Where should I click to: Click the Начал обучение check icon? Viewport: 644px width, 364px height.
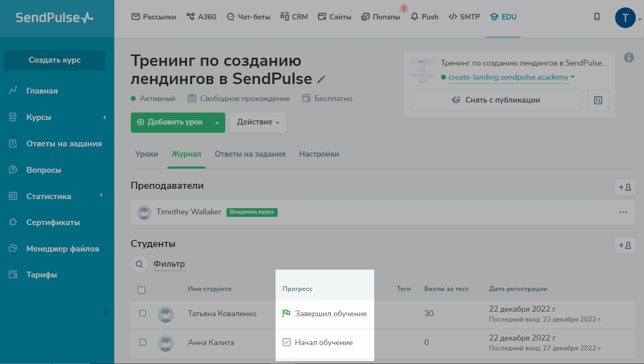[287, 342]
